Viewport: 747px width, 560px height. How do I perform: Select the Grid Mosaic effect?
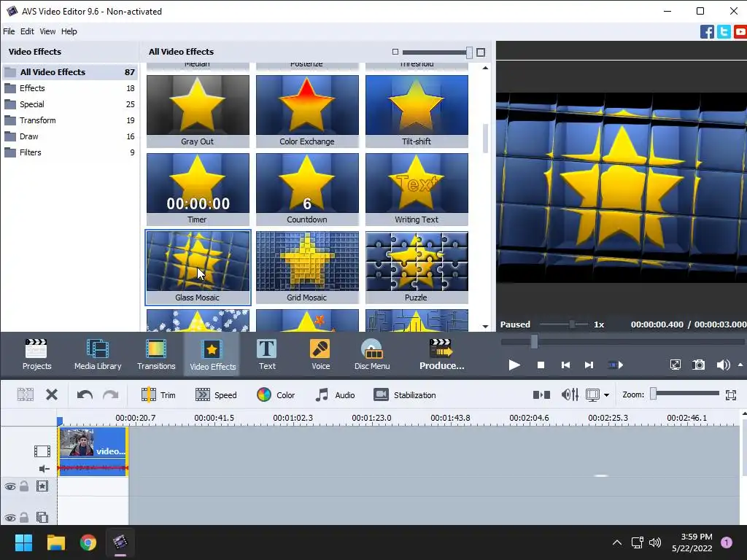point(307,267)
